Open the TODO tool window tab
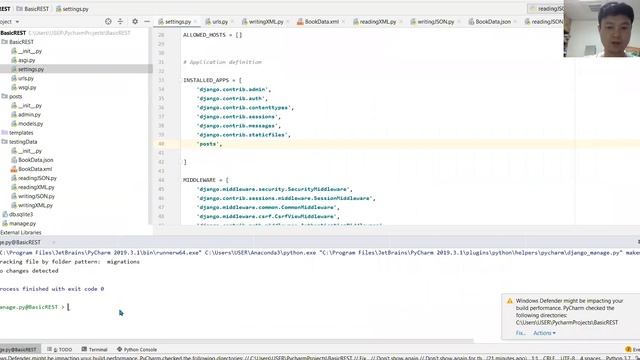This screenshot has width=640, height=360. pos(60,349)
